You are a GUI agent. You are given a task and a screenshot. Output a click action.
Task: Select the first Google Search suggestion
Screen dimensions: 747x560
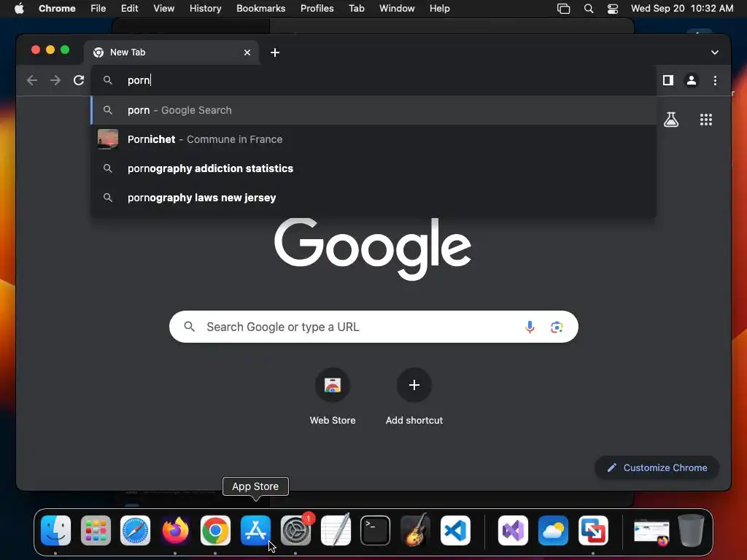pos(373,110)
